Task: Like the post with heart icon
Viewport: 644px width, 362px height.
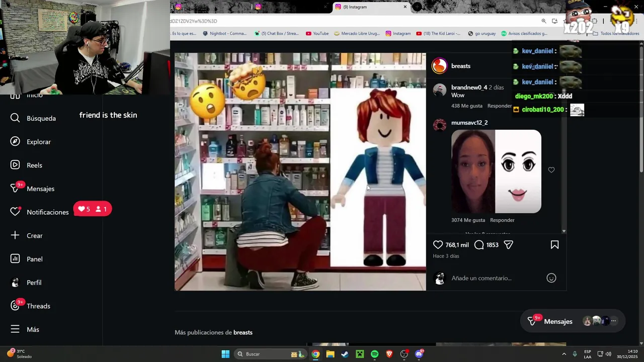Action: [x=438, y=245]
